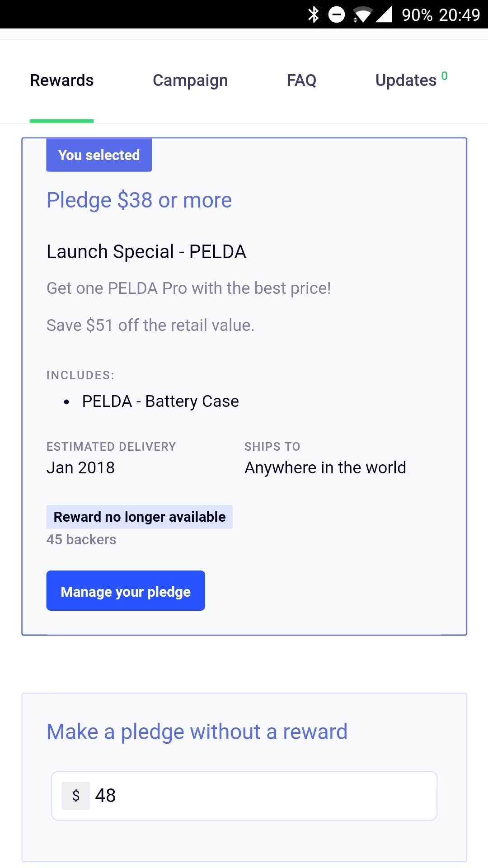Tap the cellular signal icon

384,14
